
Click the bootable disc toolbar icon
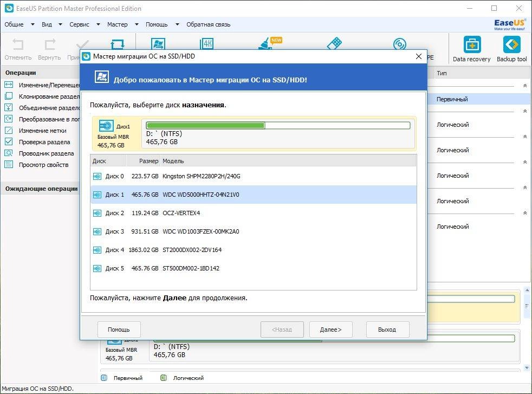400,44
